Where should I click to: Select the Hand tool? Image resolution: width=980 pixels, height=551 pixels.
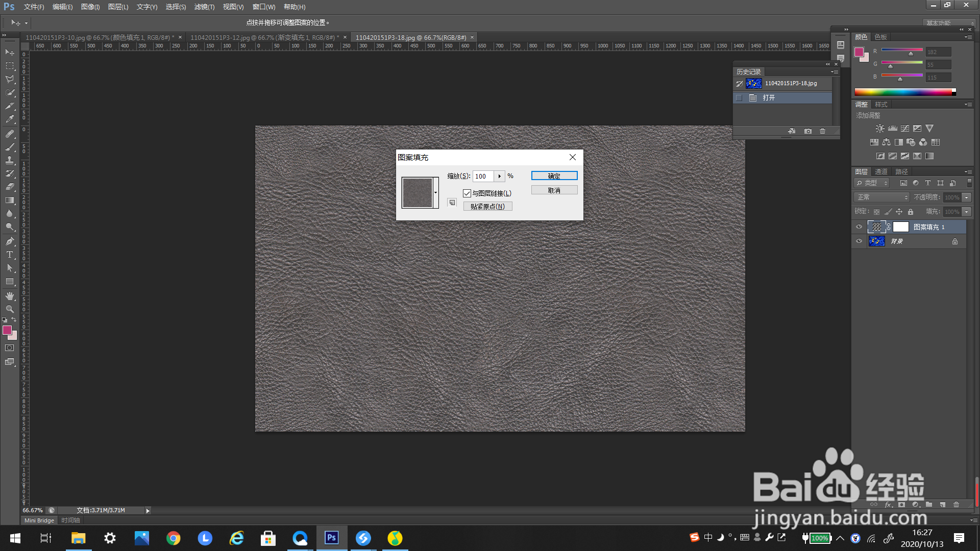tap(10, 296)
